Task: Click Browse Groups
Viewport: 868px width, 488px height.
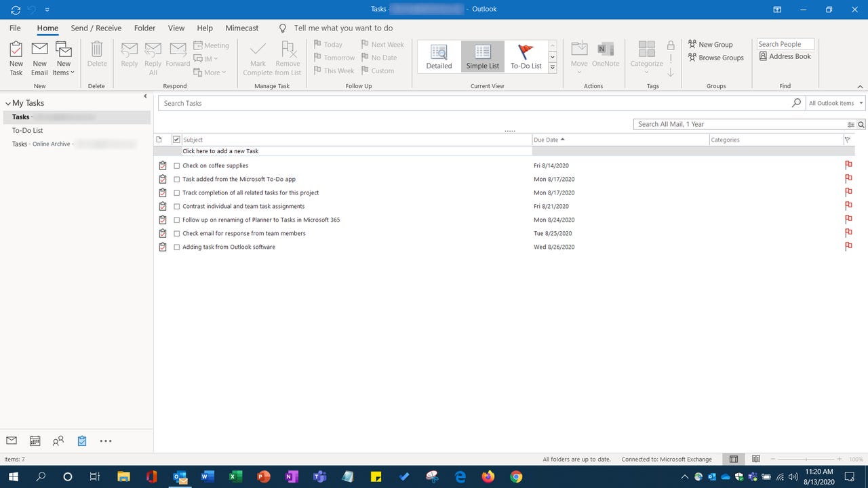Action: point(717,58)
